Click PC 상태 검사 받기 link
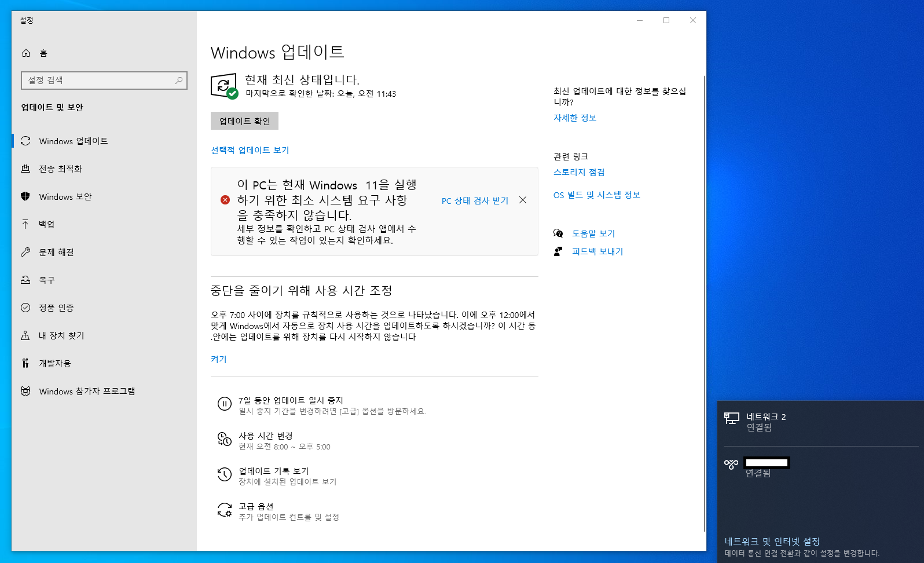The image size is (924, 563). [x=475, y=200]
